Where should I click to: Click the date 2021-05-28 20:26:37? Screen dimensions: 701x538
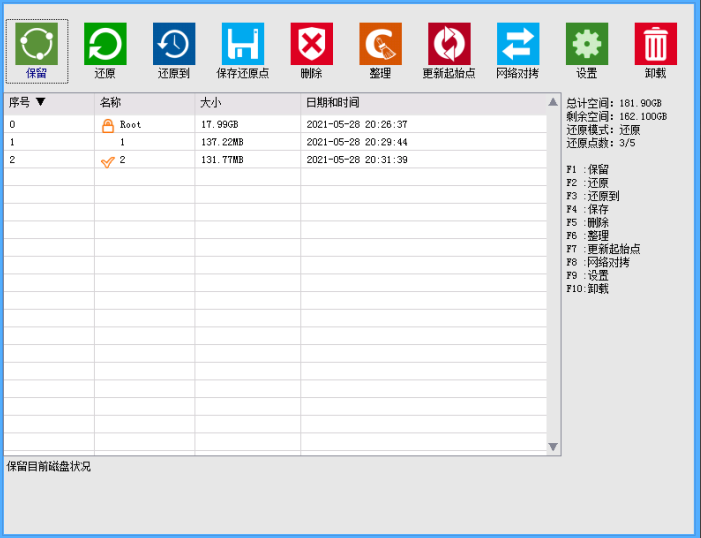(357, 125)
